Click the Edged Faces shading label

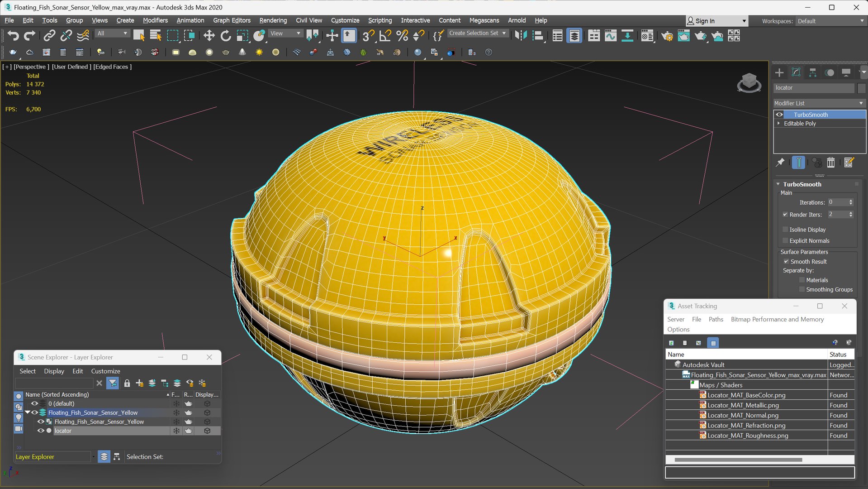coord(113,67)
